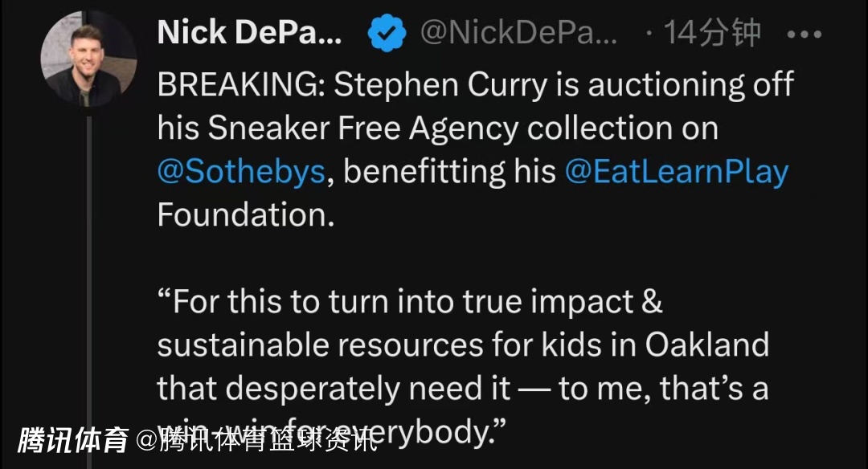Click the display name "Nick DePa..."
The image size is (868, 469).
click(249, 33)
